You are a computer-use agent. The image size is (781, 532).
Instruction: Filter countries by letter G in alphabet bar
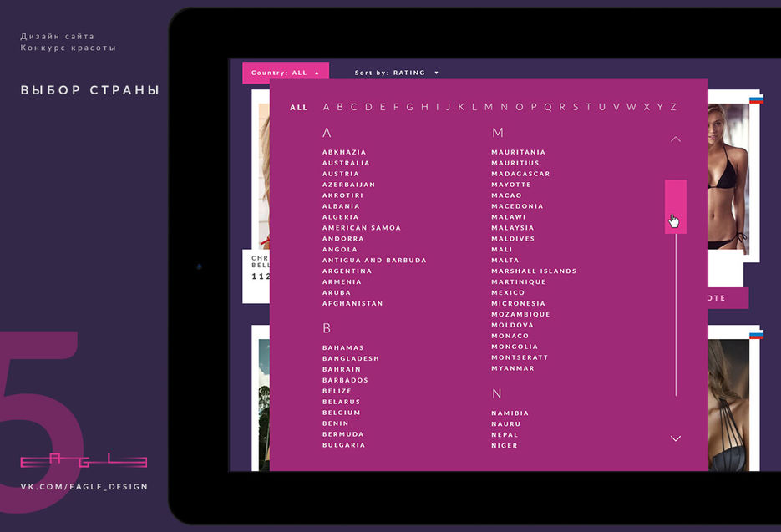tap(410, 107)
